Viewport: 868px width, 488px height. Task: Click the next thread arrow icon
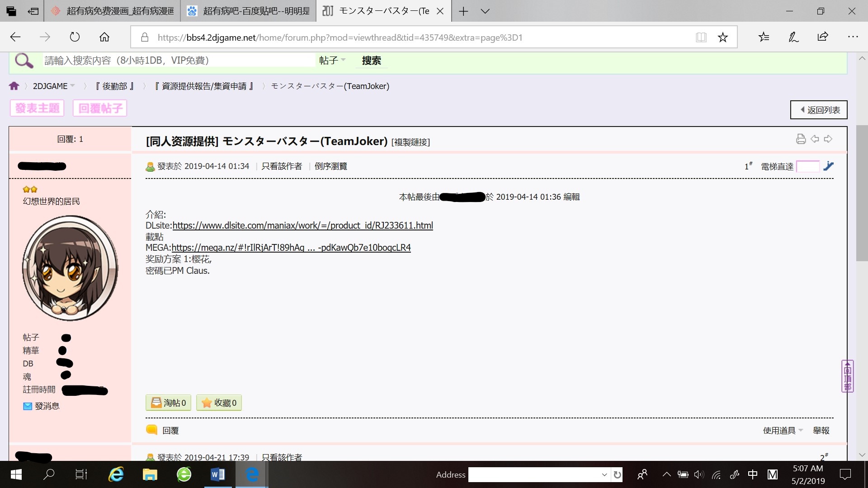click(828, 139)
